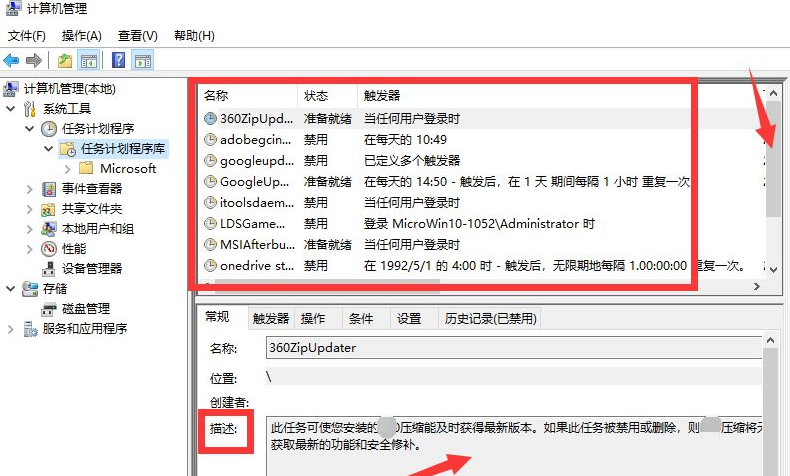Image resolution: width=790 pixels, height=476 pixels.
Task: Click the Up One Level folder icon
Action: coord(64,61)
